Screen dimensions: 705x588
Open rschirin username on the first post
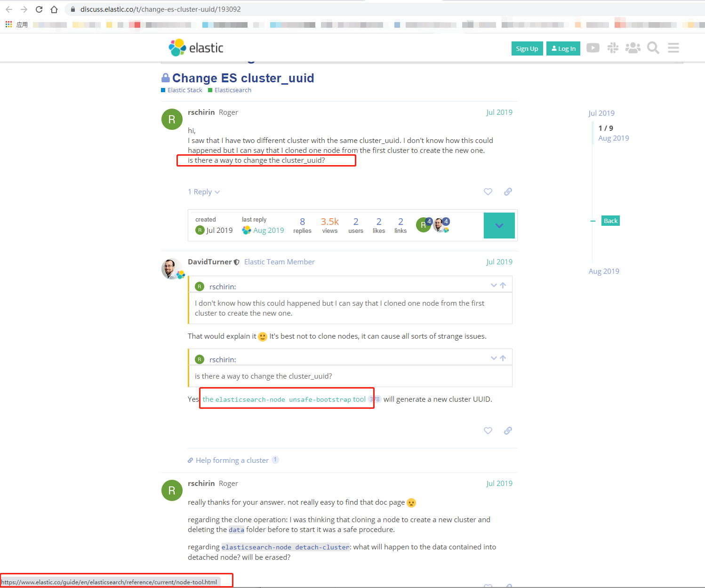click(x=201, y=112)
